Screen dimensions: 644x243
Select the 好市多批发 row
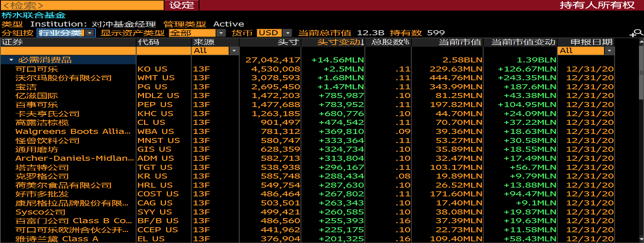pyautogui.click(x=307, y=194)
